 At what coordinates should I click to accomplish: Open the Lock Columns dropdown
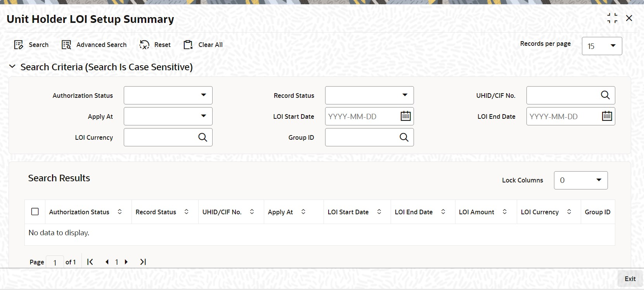(x=581, y=180)
